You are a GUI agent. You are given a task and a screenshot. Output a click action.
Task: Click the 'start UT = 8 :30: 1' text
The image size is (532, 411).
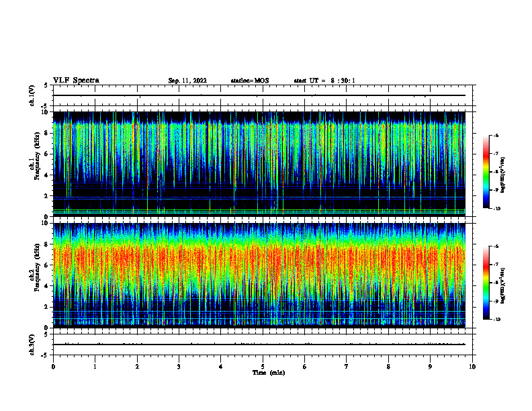324,81
